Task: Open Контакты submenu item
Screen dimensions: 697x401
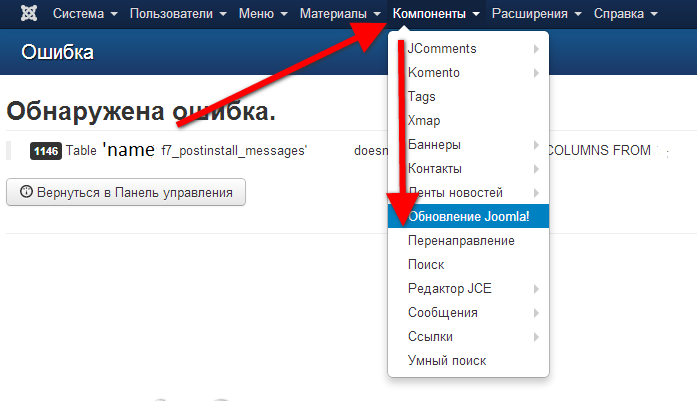Action: (x=434, y=169)
